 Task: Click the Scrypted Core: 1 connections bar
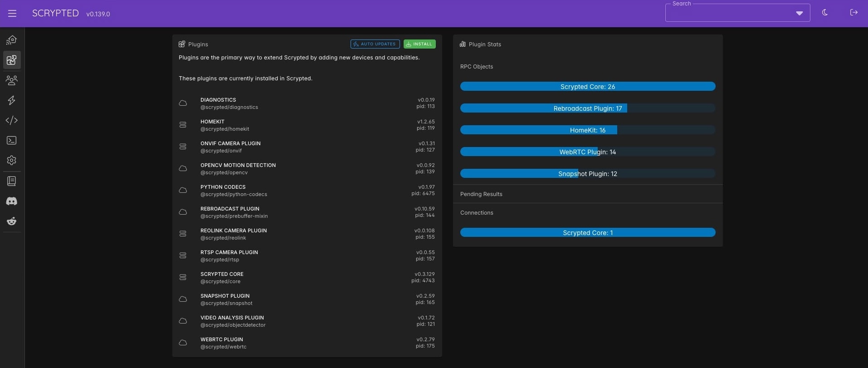[588, 232]
